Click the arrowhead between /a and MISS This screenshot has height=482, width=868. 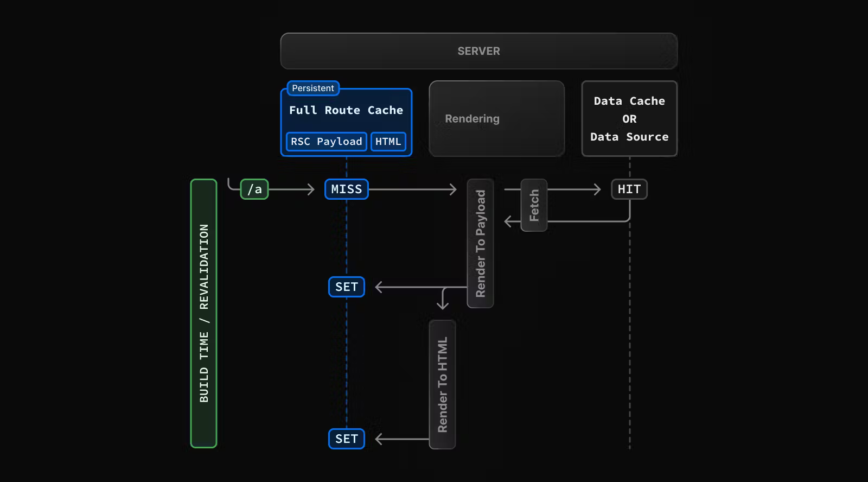coord(311,189)
